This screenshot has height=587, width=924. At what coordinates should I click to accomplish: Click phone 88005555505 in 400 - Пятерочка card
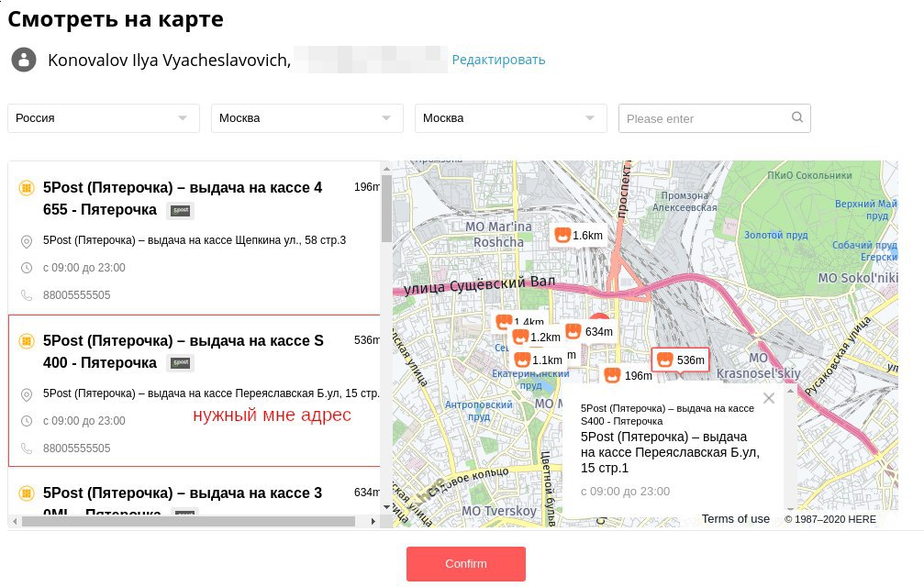tap(76, 449)
